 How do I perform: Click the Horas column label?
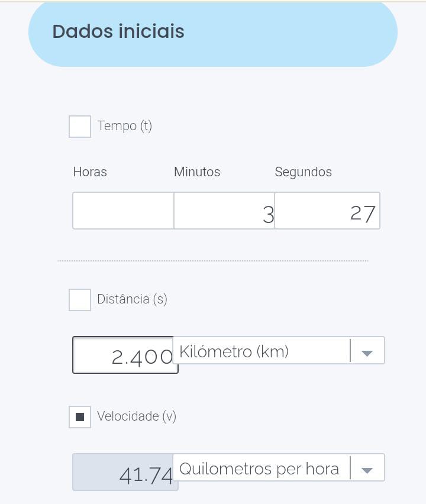[90, 172]
